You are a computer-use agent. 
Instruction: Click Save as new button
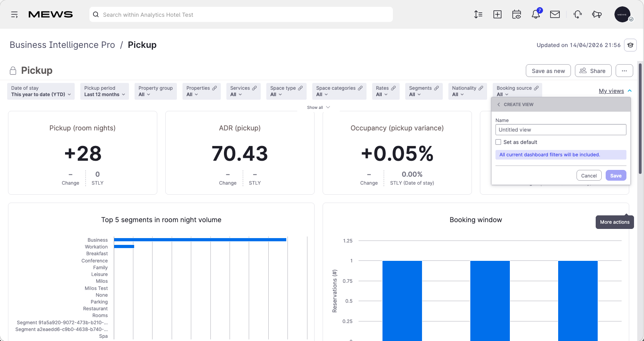click(x=548, y=71)
